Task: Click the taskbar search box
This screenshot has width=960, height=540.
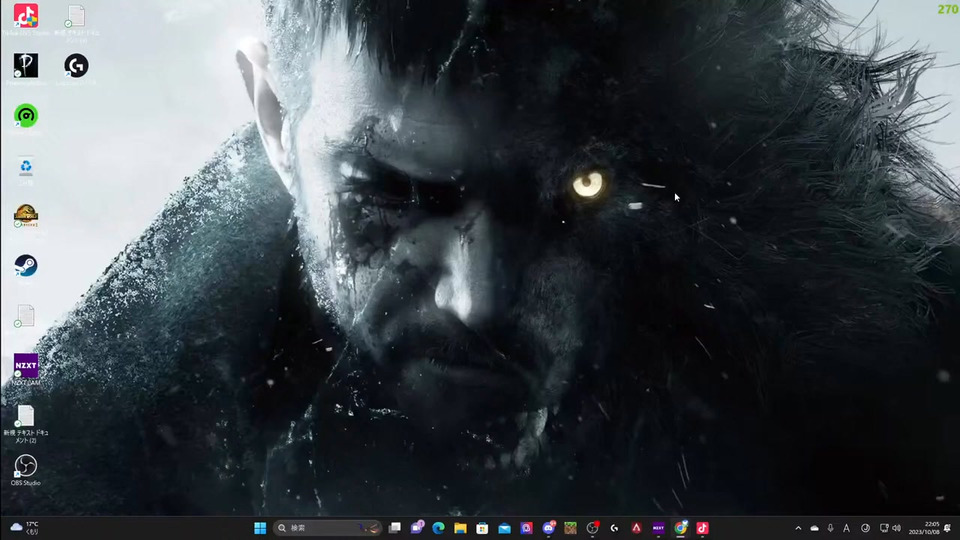Action: click(328, 528)
